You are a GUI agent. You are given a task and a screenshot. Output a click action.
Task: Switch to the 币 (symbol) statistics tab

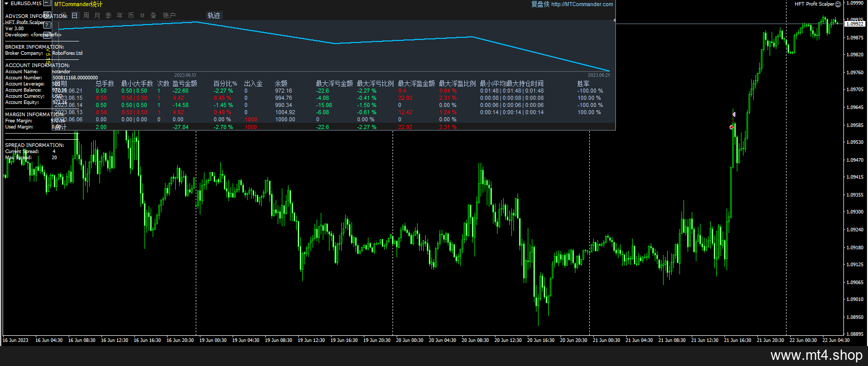pos(131,16)
